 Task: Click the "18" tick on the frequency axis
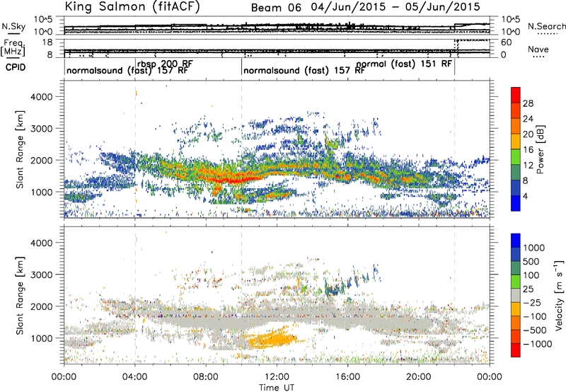47,42
